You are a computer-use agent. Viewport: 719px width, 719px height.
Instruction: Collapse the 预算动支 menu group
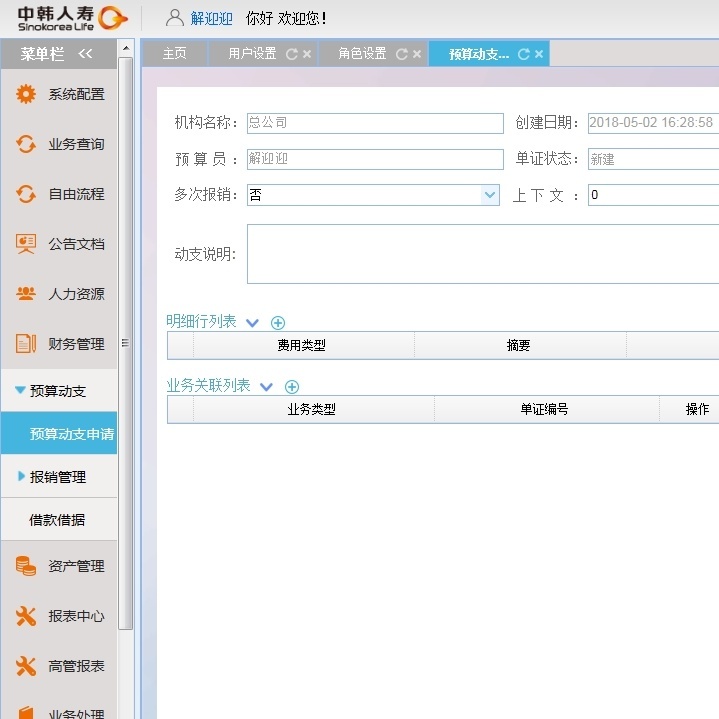point(20,391)
